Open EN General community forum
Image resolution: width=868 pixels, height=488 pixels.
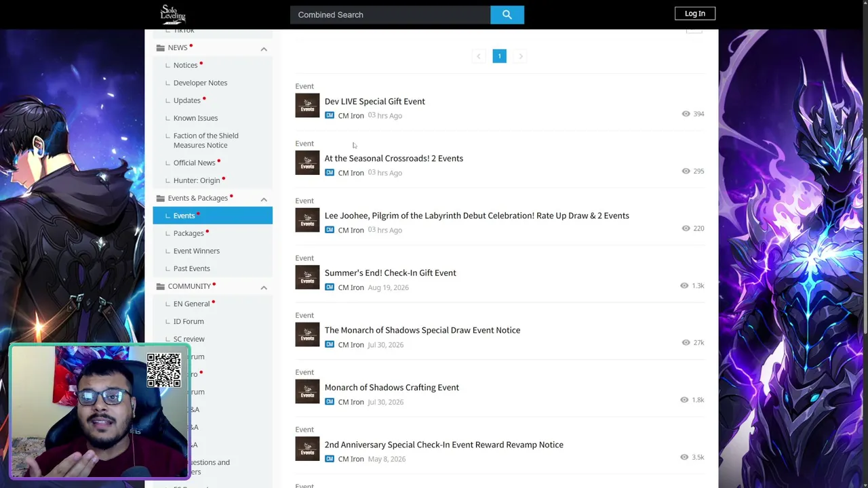pyautogui.click(x=191, y=304)
